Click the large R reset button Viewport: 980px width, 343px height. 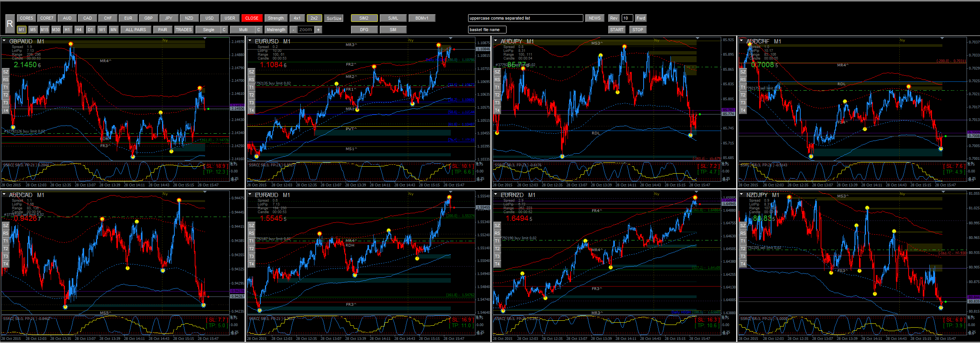tap(10, 24)
